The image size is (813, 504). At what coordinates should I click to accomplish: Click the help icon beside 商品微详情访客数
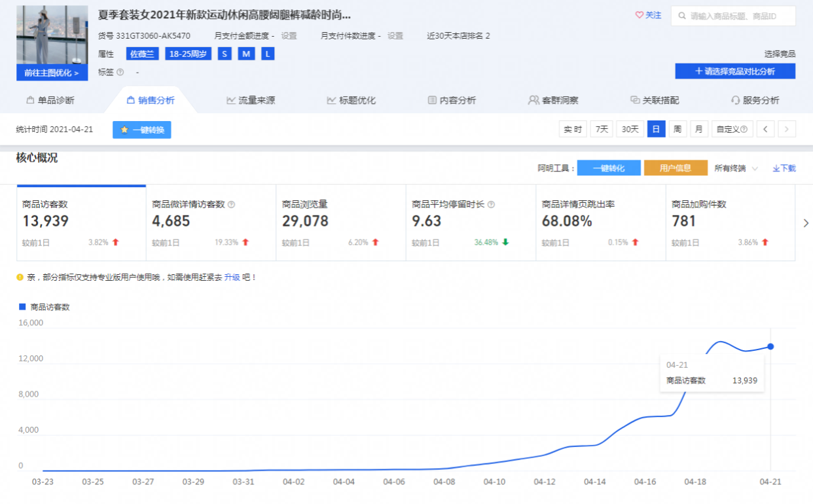[231, 204]
